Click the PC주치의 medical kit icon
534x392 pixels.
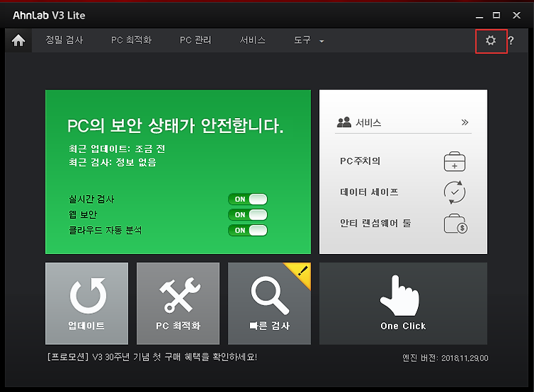[454, 161]
